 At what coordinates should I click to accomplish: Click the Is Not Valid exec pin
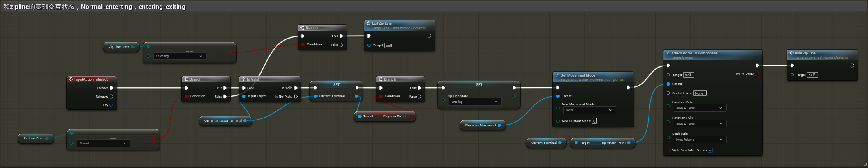pyautogui.click(x=296, y=96)
